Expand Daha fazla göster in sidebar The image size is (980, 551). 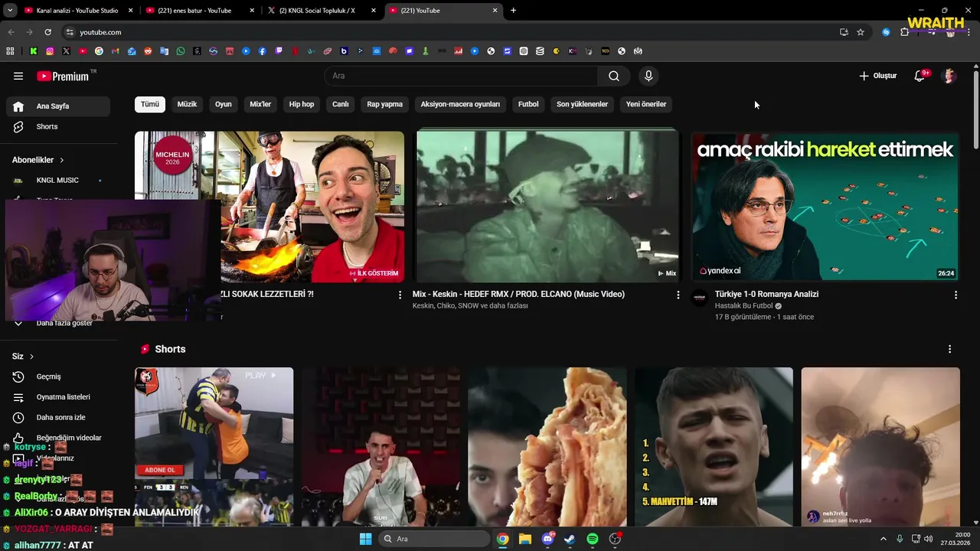[x=58, y=323]
